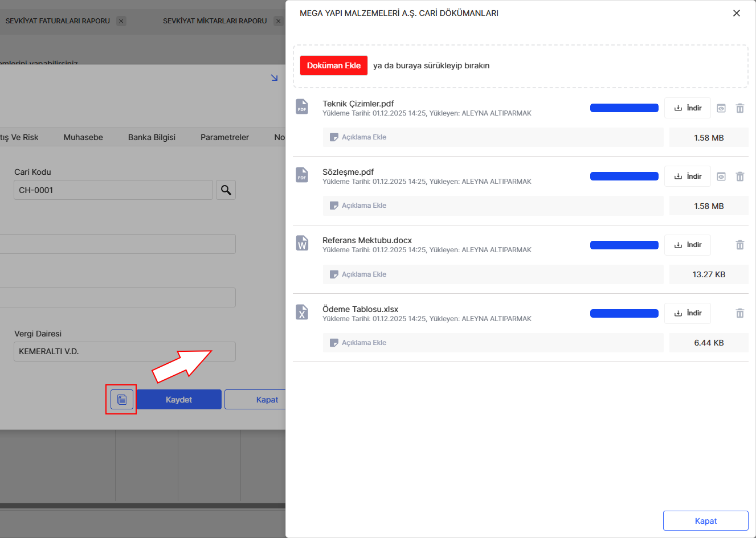
Task: Download Referans Mektubu.docx with İndir
Action: 687,245
